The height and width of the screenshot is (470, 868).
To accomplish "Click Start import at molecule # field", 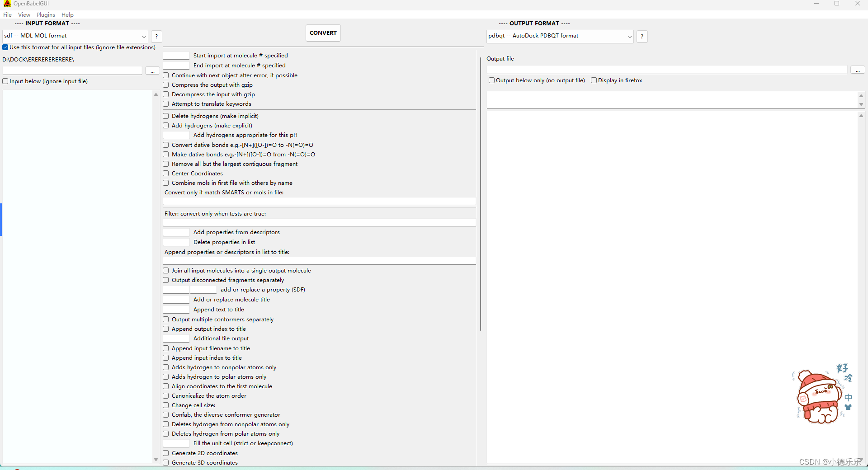I will (176, 56).
